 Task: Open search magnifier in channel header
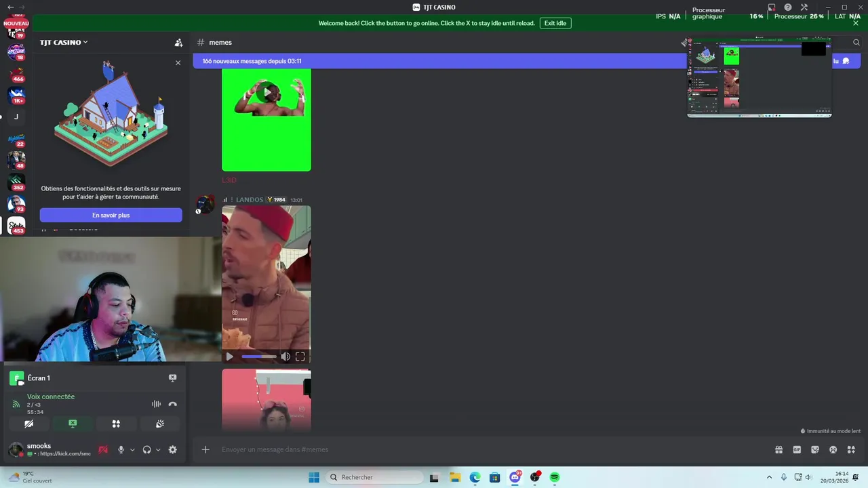(856, 42)
